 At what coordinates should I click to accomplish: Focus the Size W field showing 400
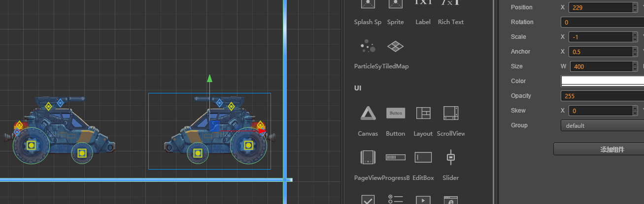pos(601,66)
